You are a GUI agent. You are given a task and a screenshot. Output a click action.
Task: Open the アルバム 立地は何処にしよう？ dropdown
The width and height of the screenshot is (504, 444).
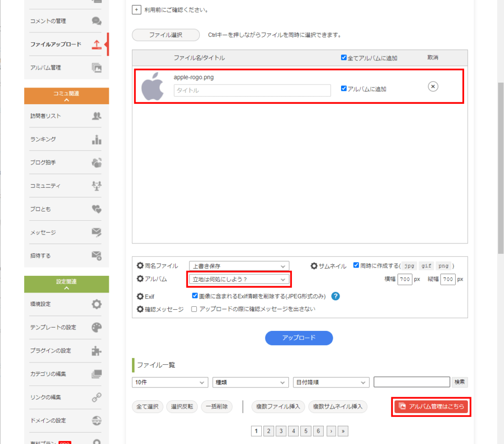[x=239, y=279]
